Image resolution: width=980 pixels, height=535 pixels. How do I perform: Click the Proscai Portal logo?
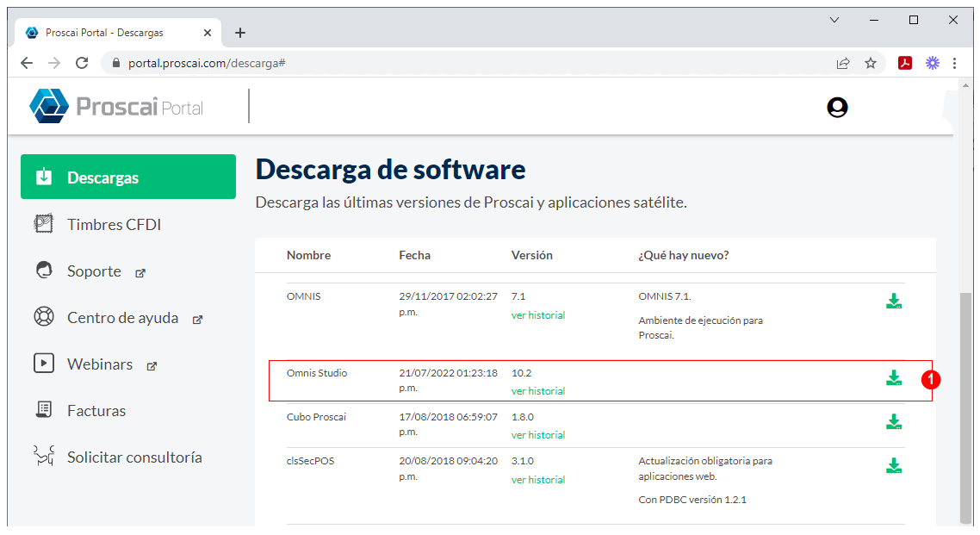[116, 106]
